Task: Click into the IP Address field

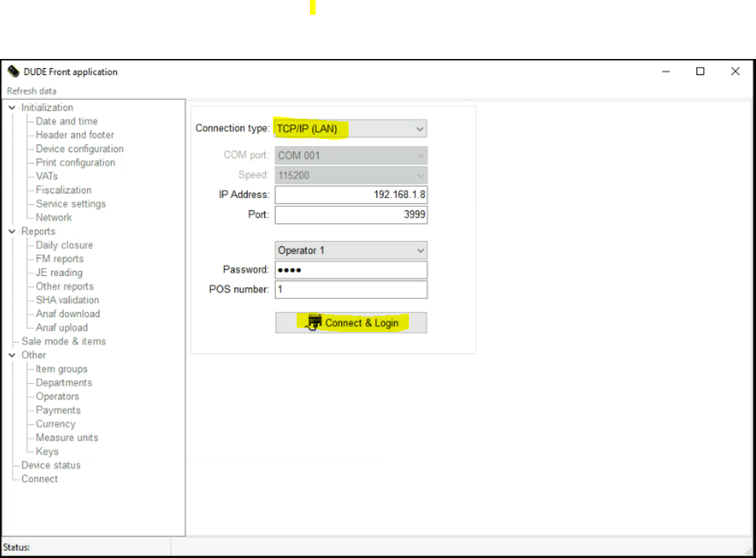Action: [x=351, y=194]
